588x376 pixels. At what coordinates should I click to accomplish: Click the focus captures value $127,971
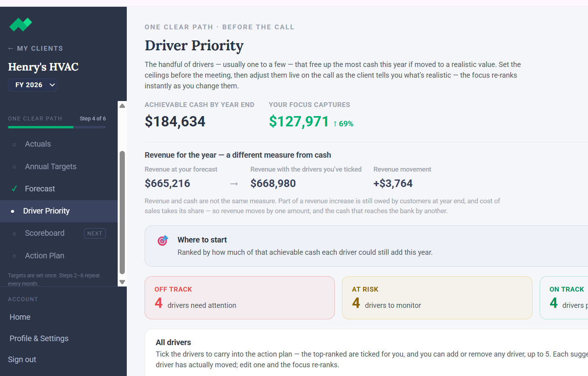point(299,122)
